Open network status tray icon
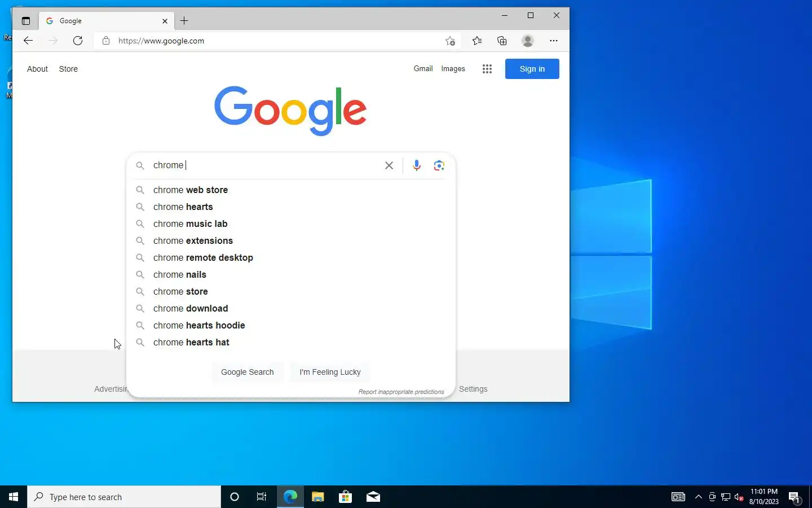The image size is (812, 508). [726, 497]
